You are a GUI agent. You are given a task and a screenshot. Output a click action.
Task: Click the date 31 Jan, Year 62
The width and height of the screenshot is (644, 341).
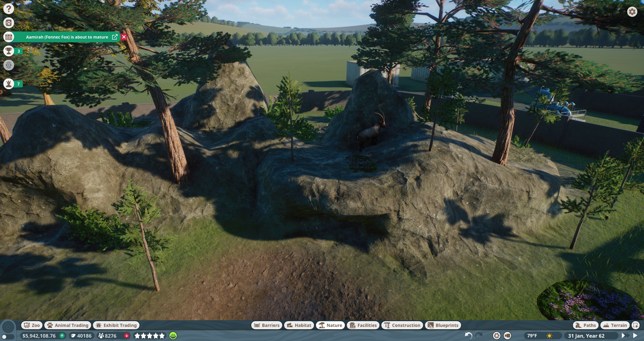click(x=586, y=336)
